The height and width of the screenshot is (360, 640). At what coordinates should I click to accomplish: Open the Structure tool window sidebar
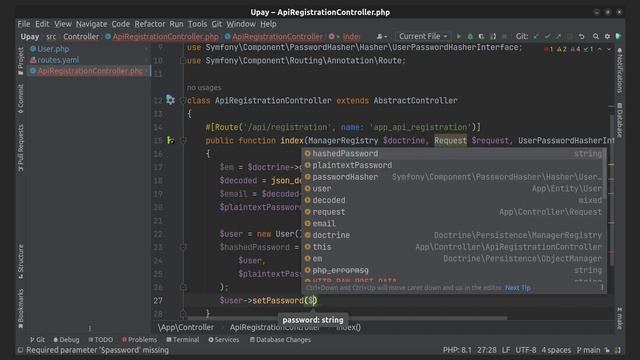(x=21, y=262)
